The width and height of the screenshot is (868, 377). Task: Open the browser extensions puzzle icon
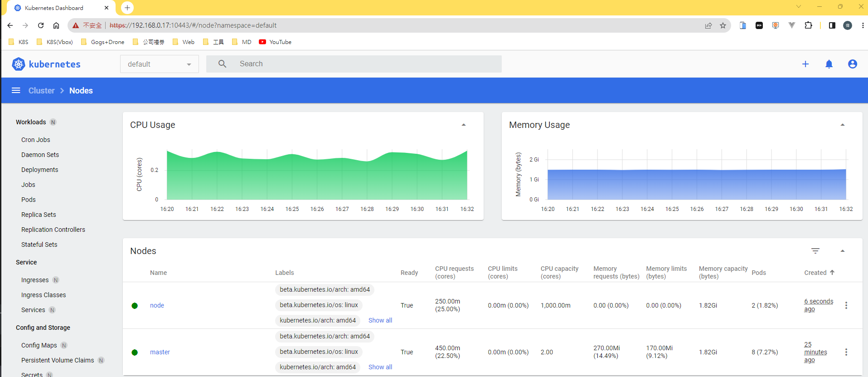[808, 25]
